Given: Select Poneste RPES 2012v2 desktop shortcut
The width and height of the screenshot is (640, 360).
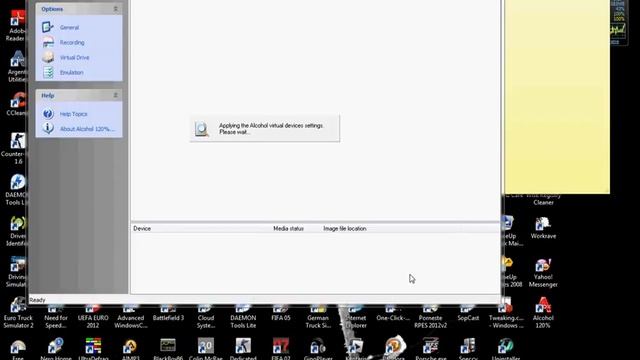Looking at the screenshot, I should [x=430, y=318].
